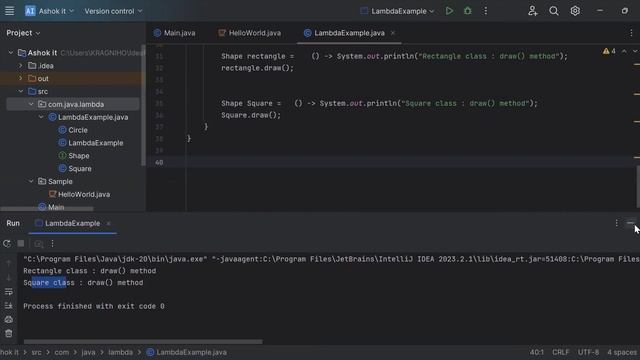Rerun LambdaExample in the Run panel
The width and height of the screenshot is (640, 360).
[x=7, y=244]
